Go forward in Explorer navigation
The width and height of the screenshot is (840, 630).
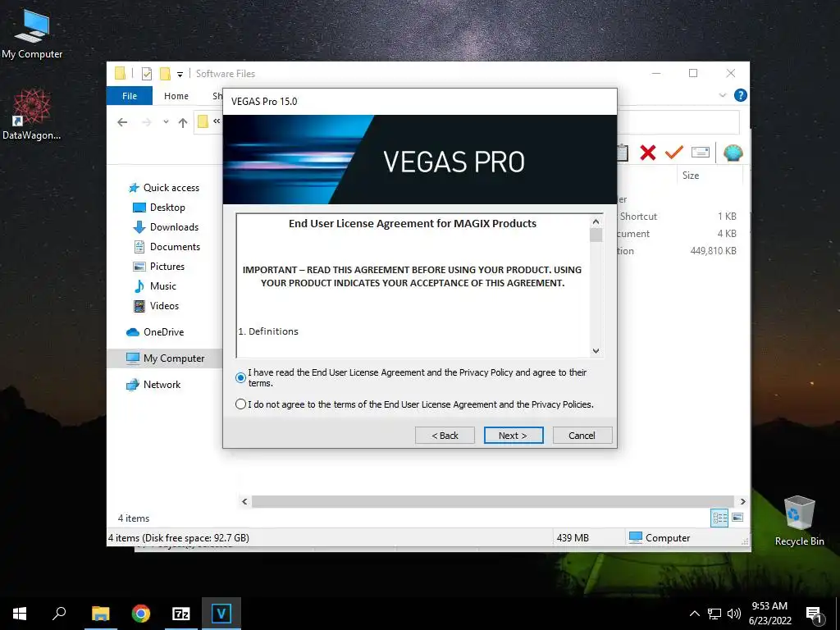pos(146,123)
